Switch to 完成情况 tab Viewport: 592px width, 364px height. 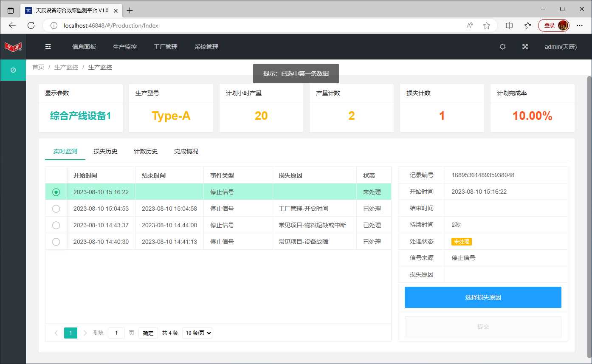(186, 151)
